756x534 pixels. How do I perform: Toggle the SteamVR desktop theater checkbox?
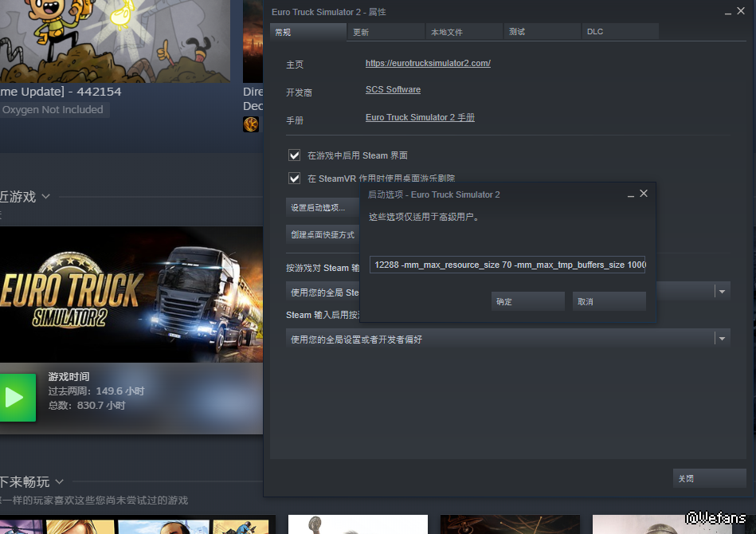(294, 178)
